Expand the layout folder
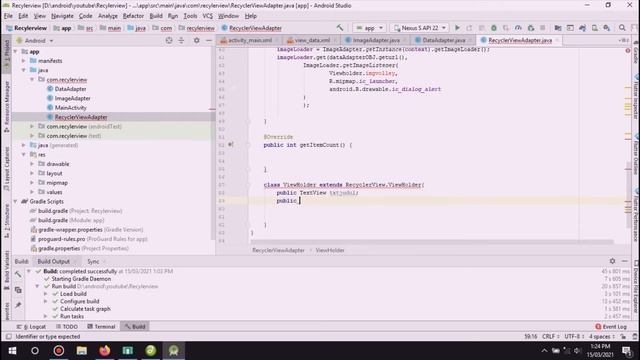The width and height of the screenshot is (640, 360). pyautogui.click(x=32, y=173)
